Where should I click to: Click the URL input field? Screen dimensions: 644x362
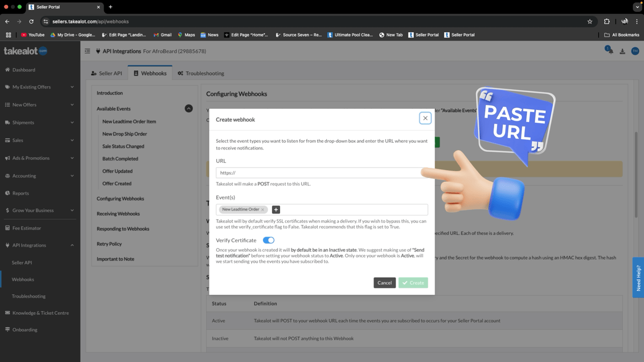321,173
